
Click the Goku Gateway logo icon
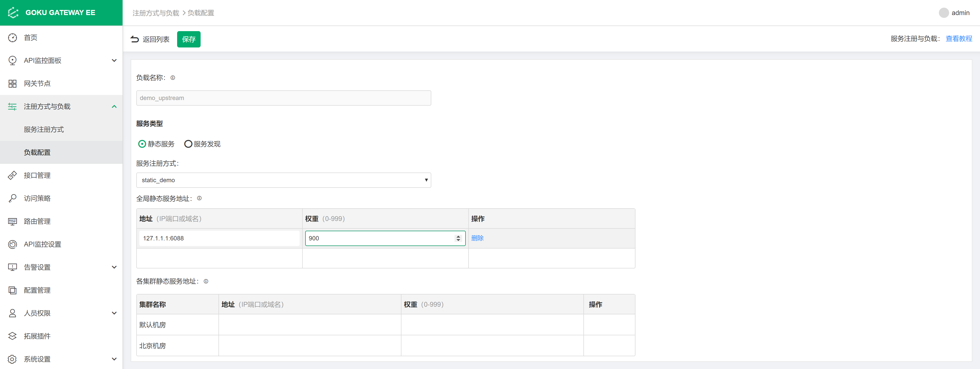[x=13, y=13]
